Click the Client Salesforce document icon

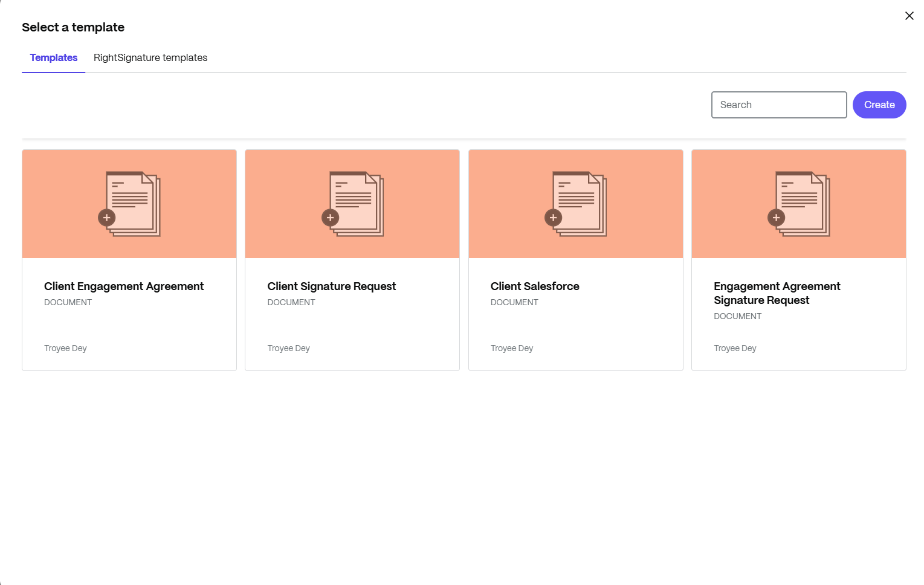click(x=575, y=204)
